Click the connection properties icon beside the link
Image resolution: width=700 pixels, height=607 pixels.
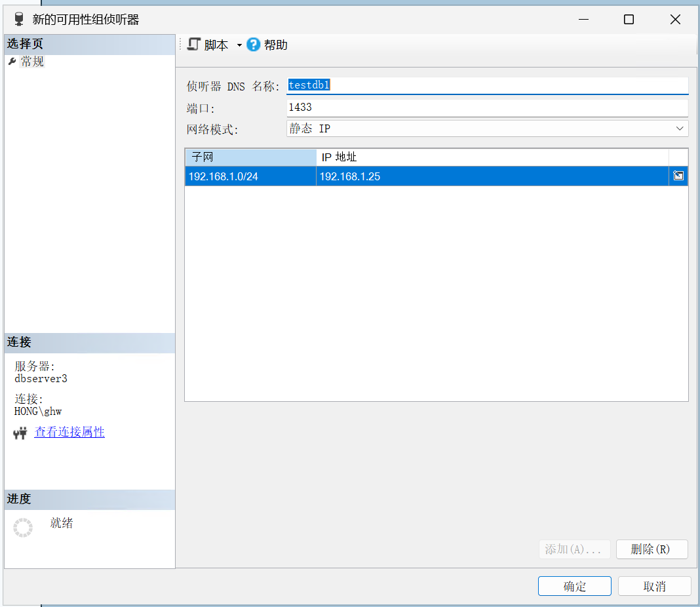pyautogui.click(x=20, y=433)
